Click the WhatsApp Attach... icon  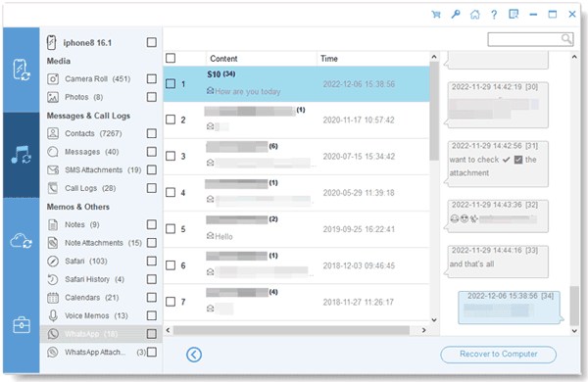53,353
